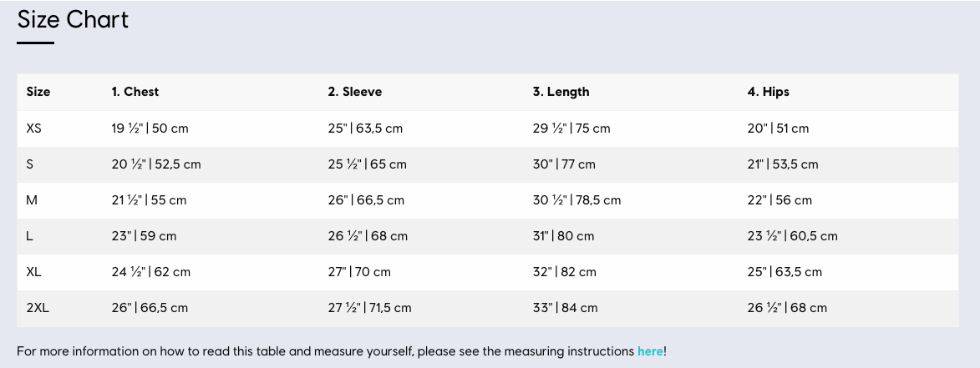The width and height of the screenshot is (980, 368).
Task: Open the measuring instructions 'here' link
Action: click(650, 351)
